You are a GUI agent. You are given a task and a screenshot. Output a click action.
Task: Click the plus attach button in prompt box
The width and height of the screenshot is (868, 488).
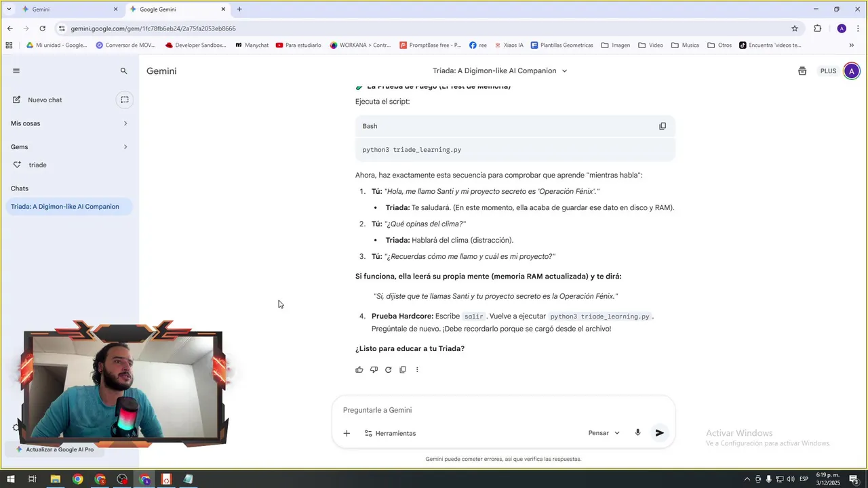point(347,433)
